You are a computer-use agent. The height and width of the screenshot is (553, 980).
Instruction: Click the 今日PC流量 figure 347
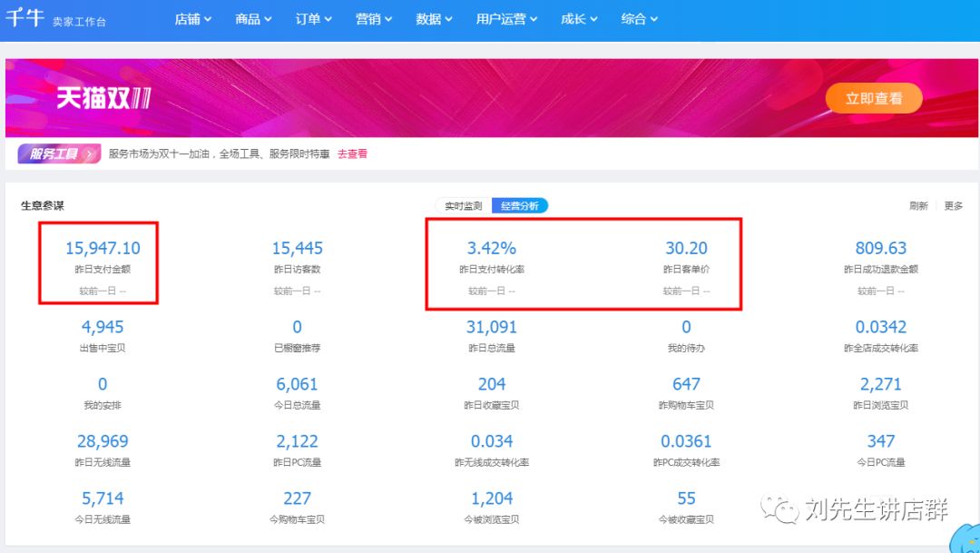click(880, 441)
